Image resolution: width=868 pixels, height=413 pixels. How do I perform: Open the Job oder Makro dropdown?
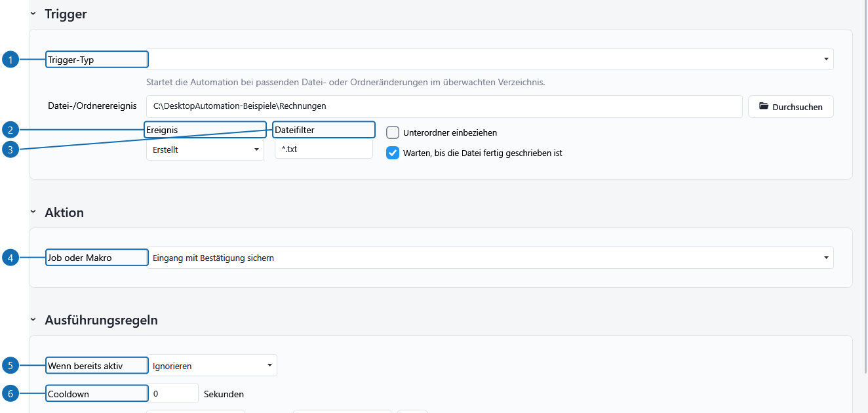(x=490, y=258)
